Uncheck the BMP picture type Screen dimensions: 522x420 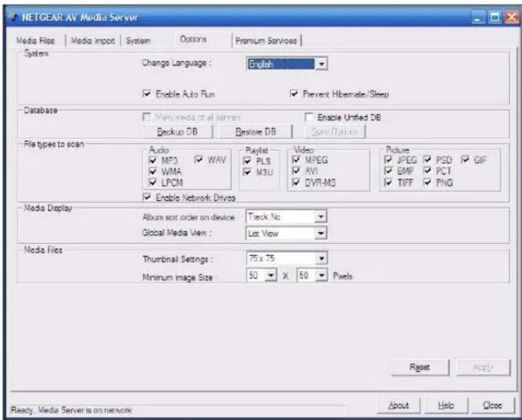(388, 171)
